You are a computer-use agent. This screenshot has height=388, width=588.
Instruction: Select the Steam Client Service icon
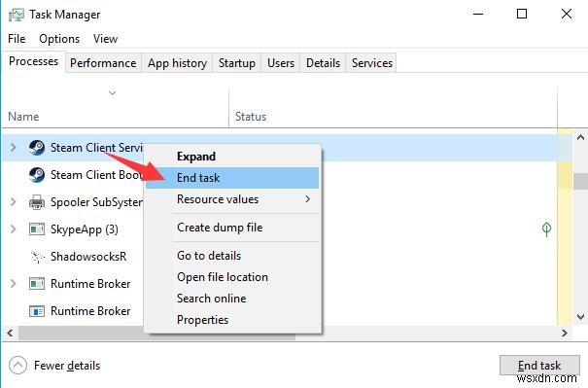(x=37, y=148)
